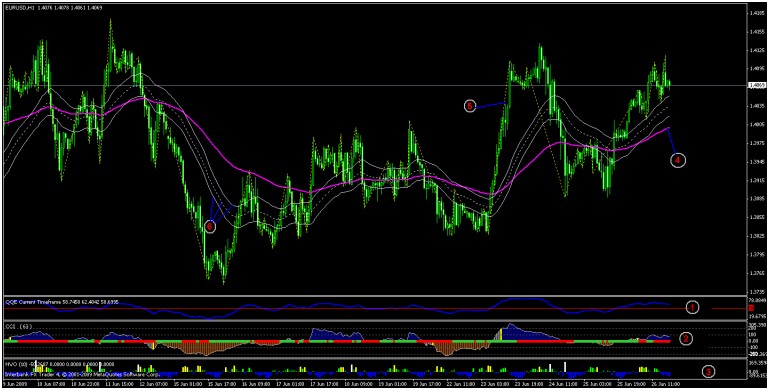Click the circled number 6 marker

point(210,226)
